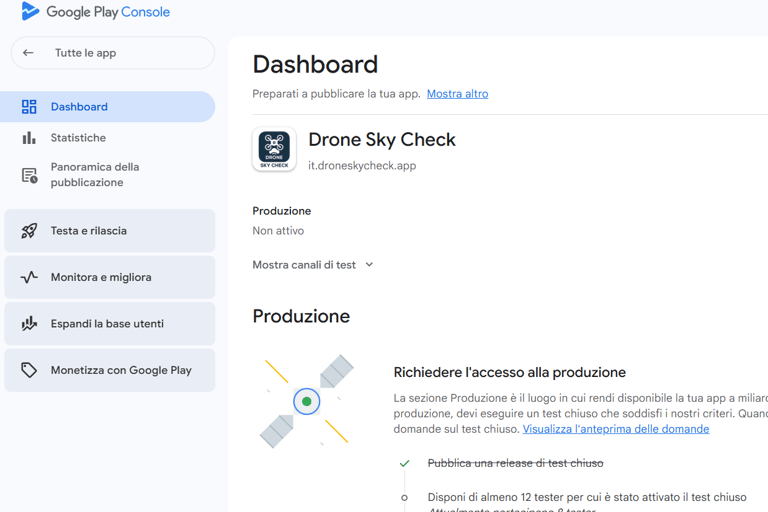Click the Drone Sky Check app icon

point(274,149)
